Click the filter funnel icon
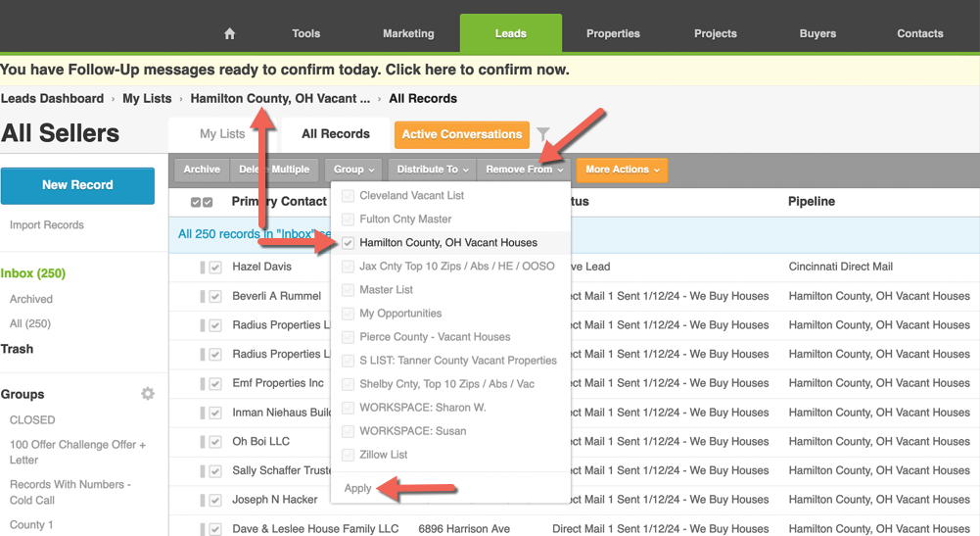This screenshot has height=536, width=980. click(543, 134)
